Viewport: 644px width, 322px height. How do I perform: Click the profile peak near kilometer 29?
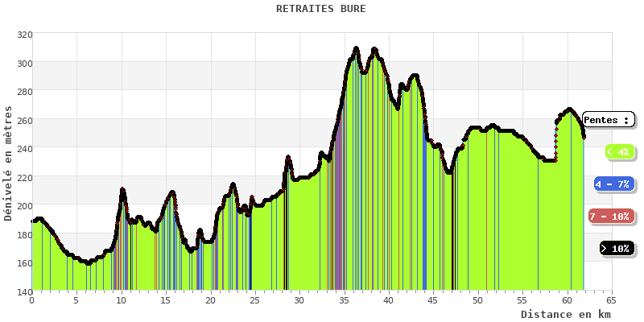click(x=288, y=158)
